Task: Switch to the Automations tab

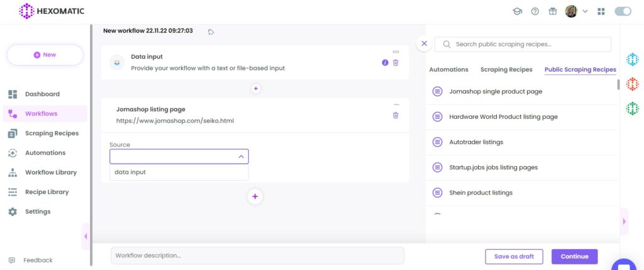Action: (448, 69)
